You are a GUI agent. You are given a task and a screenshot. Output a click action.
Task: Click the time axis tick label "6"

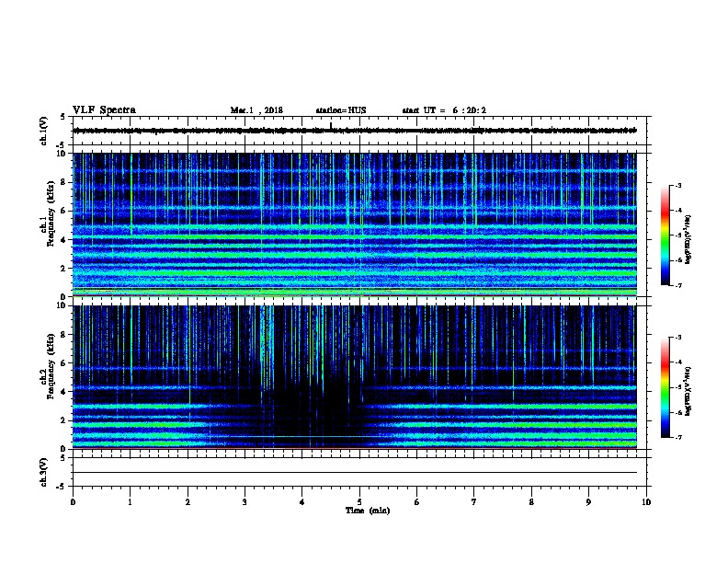[x=417, y=502]
